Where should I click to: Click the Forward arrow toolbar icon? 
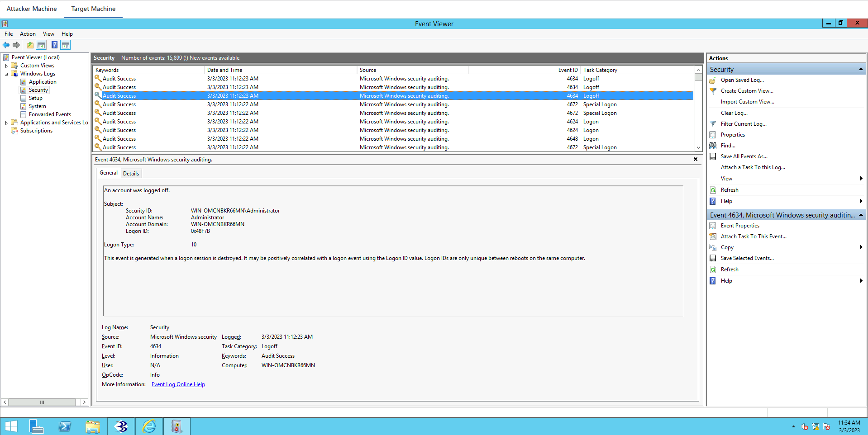click(x=16, y=45)
